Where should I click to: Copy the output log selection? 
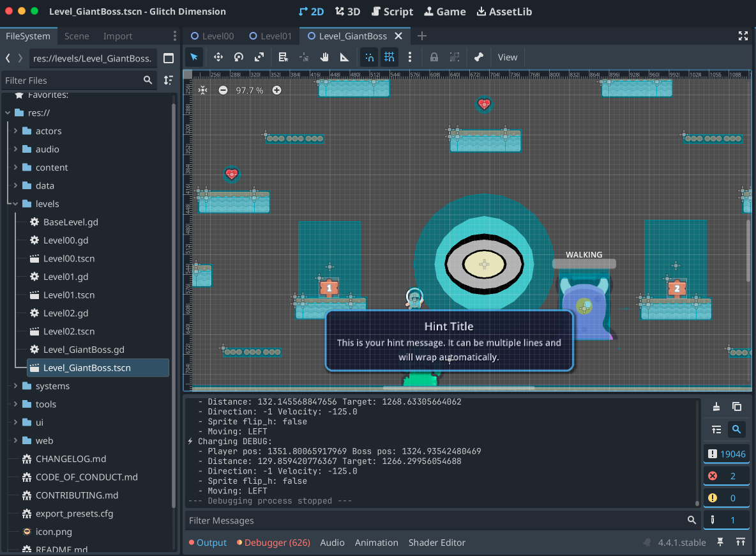[x=737, y=406]
